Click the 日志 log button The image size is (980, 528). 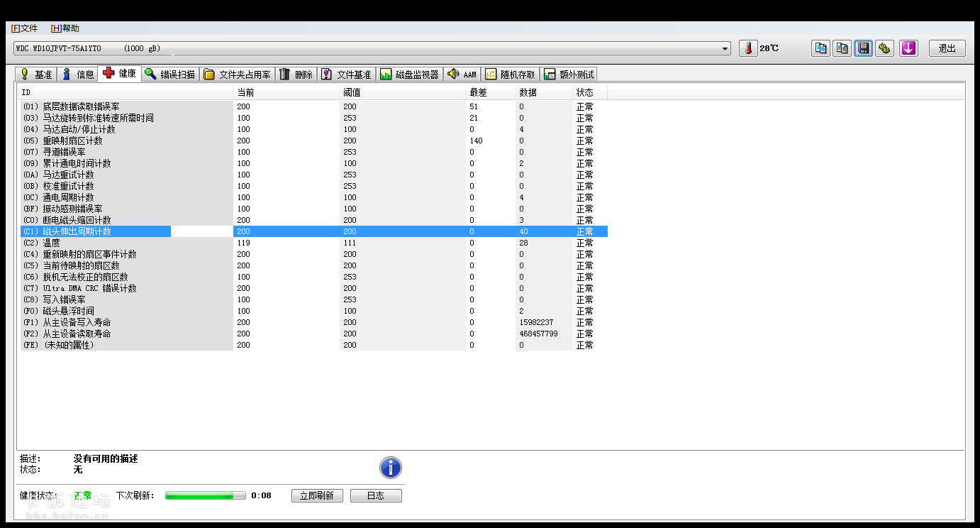[376, 495]
